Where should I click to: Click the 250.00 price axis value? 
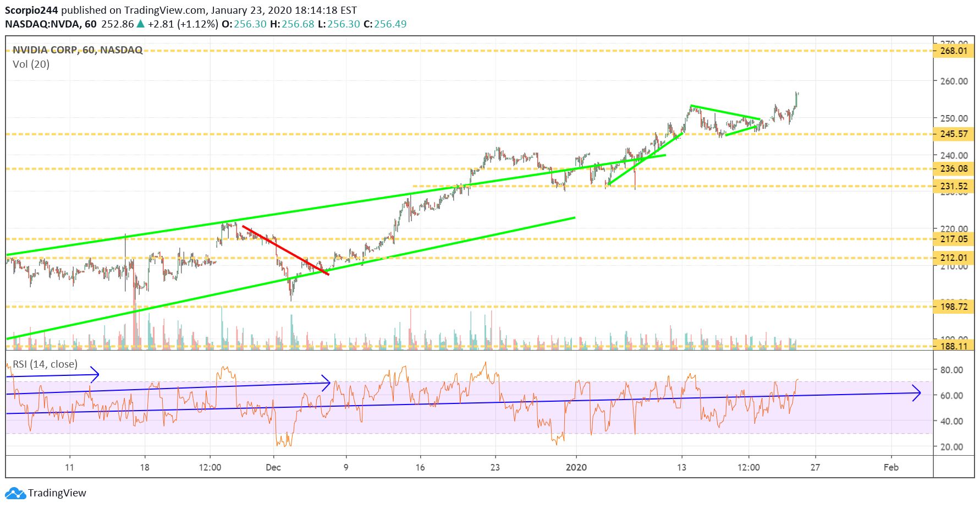[x=954, y=118]
